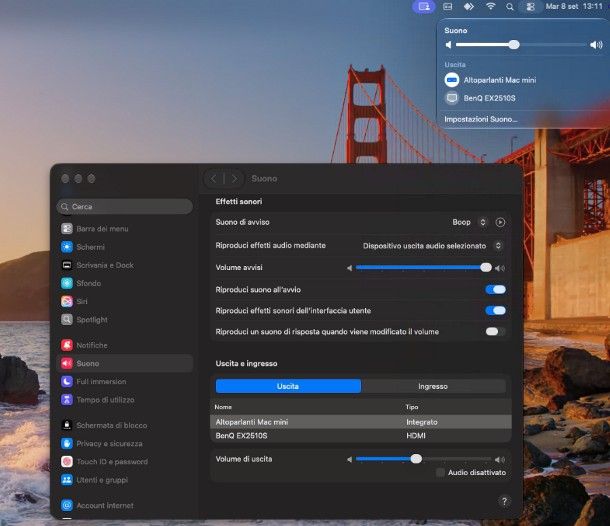Screen dimensions: 610x526
Task: Open Impostazioni Suono… from popup
Action: point(481,119)
